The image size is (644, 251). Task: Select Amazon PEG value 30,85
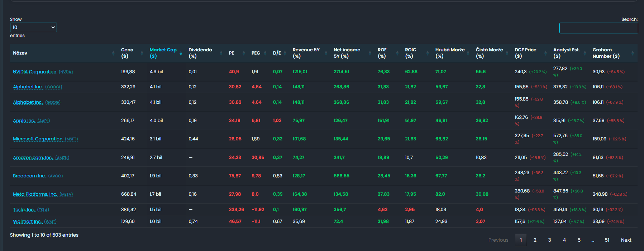pos(258,158)
